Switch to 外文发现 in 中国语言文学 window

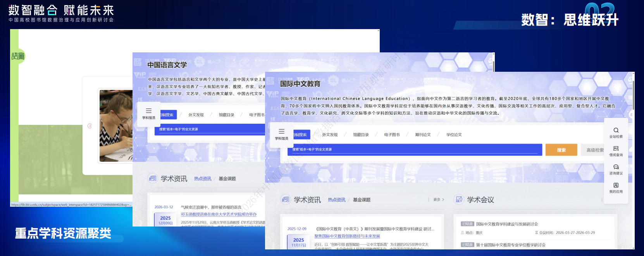[196, 115]
